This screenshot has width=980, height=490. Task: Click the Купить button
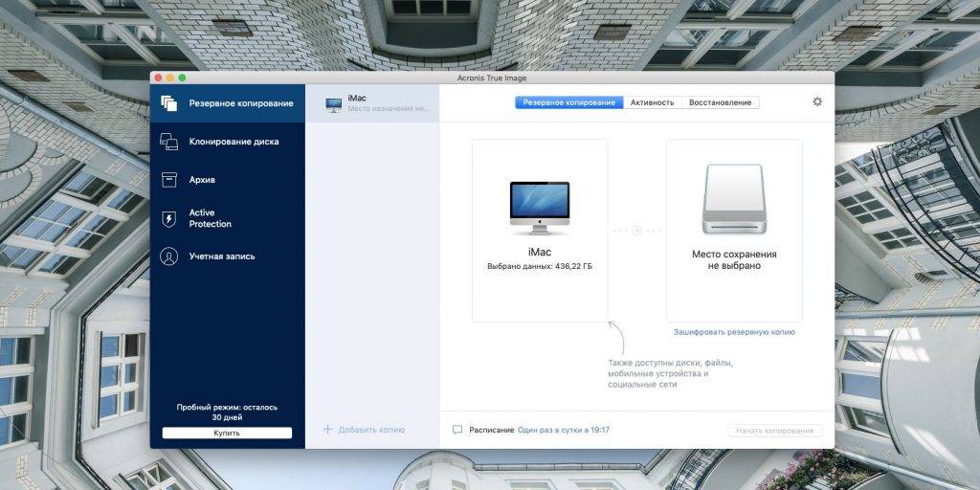[x=227, y=434]
